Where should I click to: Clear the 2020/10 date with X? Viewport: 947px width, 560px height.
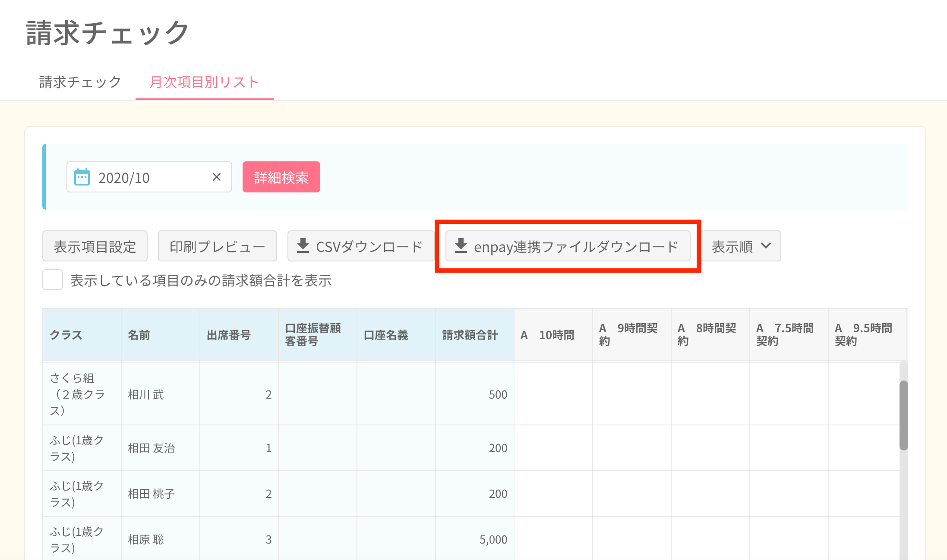click(x=217, y=177)
